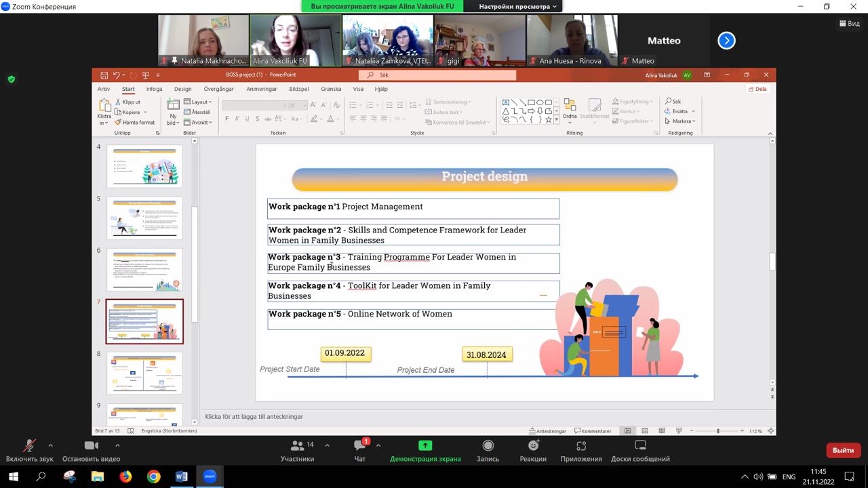868x488 pixels.
Task: Switch to the Design ribbon tab
Action: 182,89
